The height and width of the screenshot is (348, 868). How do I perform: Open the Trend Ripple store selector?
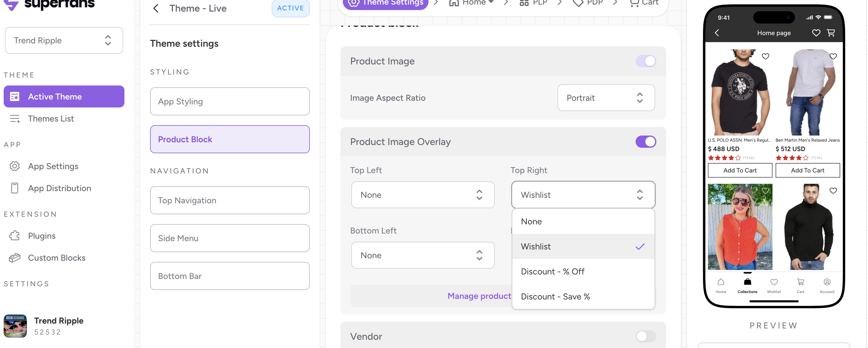pos(64,41)
